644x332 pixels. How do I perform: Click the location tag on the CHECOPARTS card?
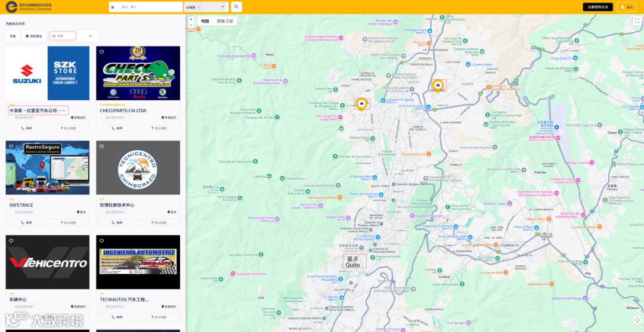pyautogui.click(x=169, y=117)
